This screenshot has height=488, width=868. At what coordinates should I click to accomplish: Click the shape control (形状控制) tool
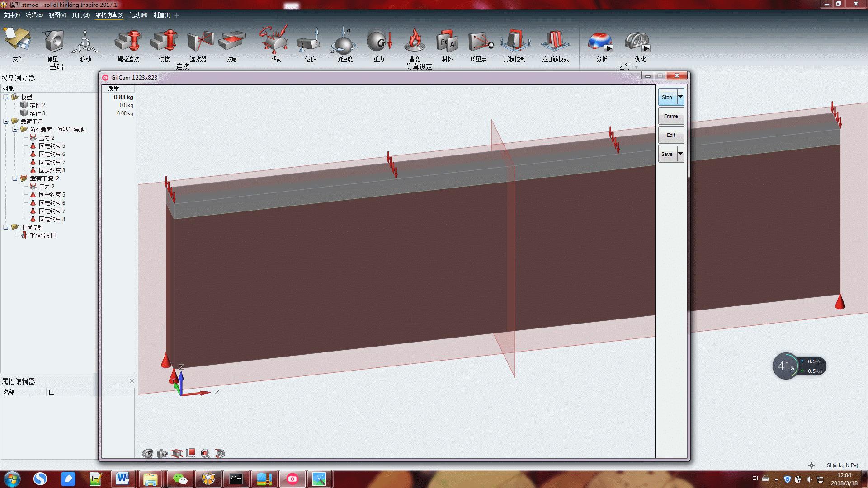(514, 42)
